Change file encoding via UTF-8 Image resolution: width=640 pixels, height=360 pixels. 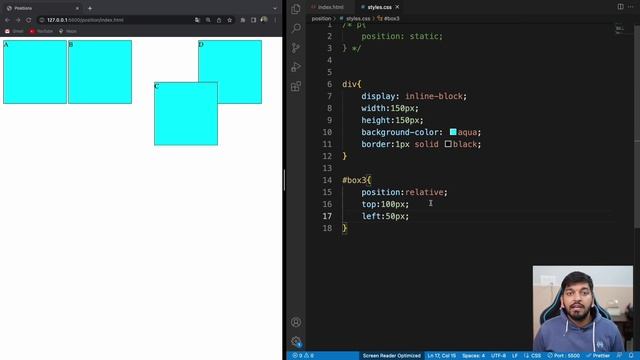point(498,356)
